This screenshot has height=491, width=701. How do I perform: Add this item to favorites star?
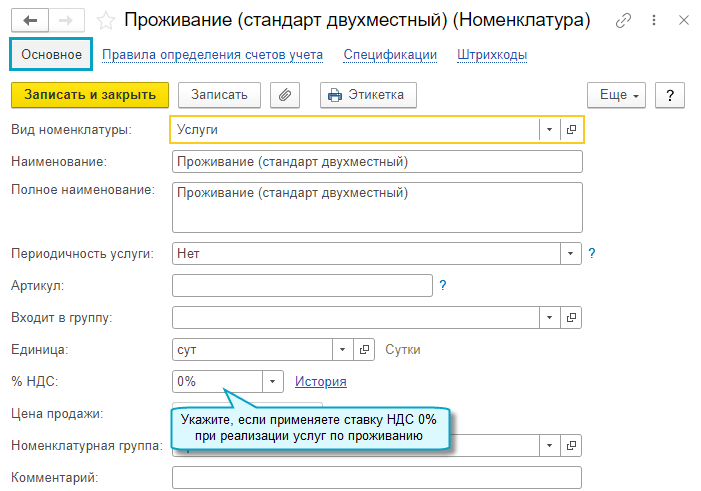106,20
